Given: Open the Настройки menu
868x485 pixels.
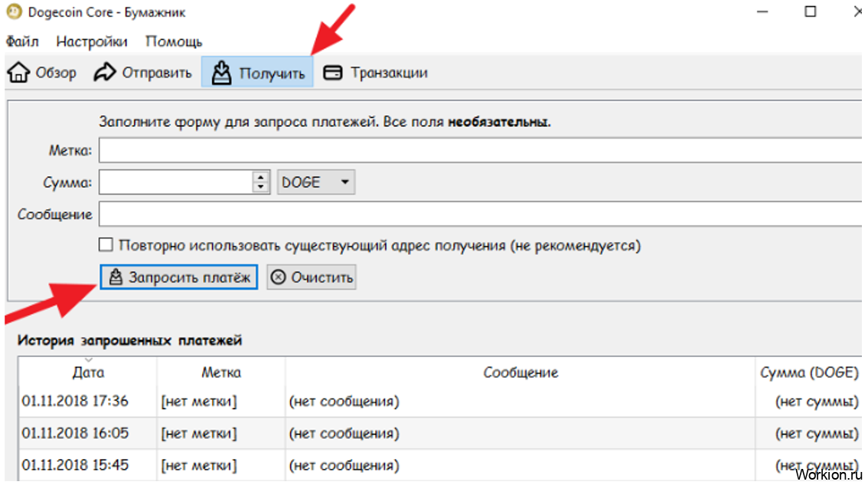Looking at the screenshot, I should [92, 41].
